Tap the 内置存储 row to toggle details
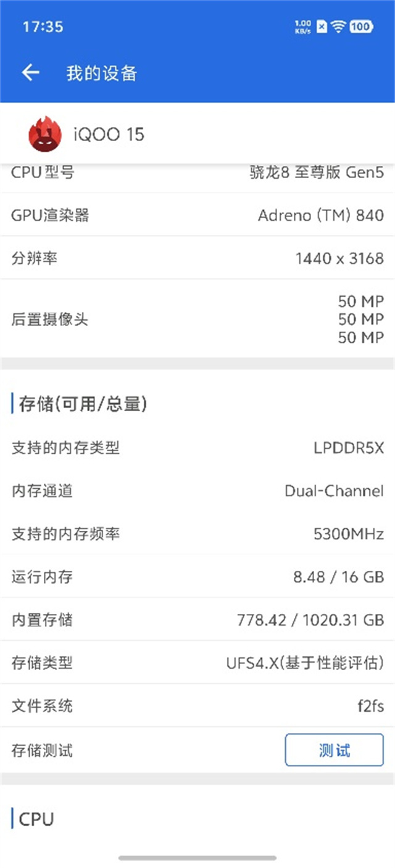This screenshot has width=395, height=868. click(x=197, y=621)
